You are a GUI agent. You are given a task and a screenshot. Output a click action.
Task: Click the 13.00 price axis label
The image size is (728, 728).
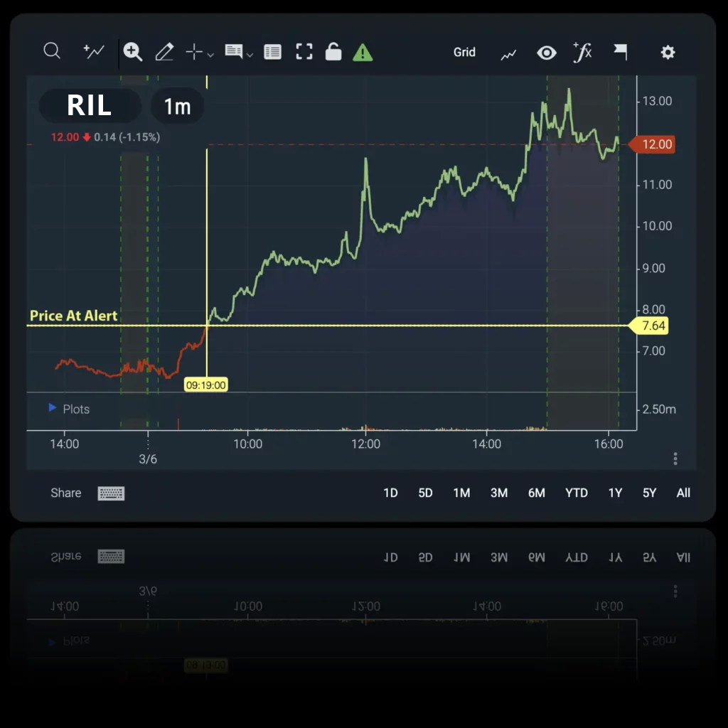coord(657,101)
